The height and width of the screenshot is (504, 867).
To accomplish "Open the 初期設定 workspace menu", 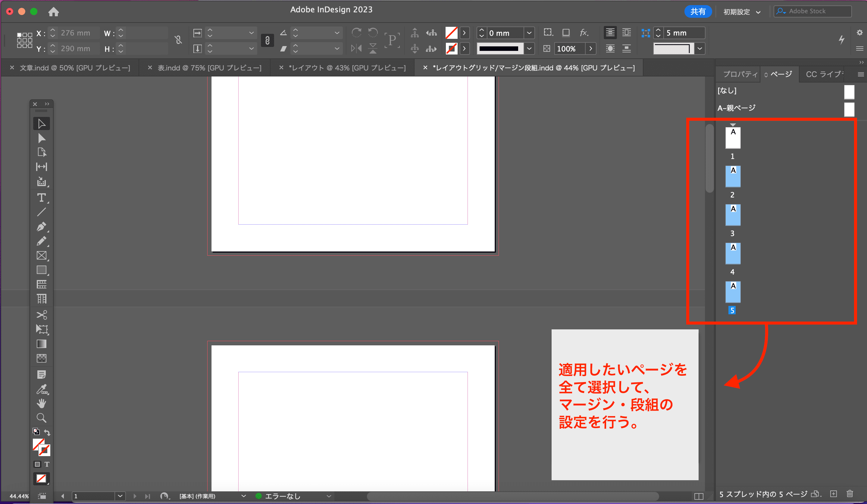I will click(x=742, y=12).
